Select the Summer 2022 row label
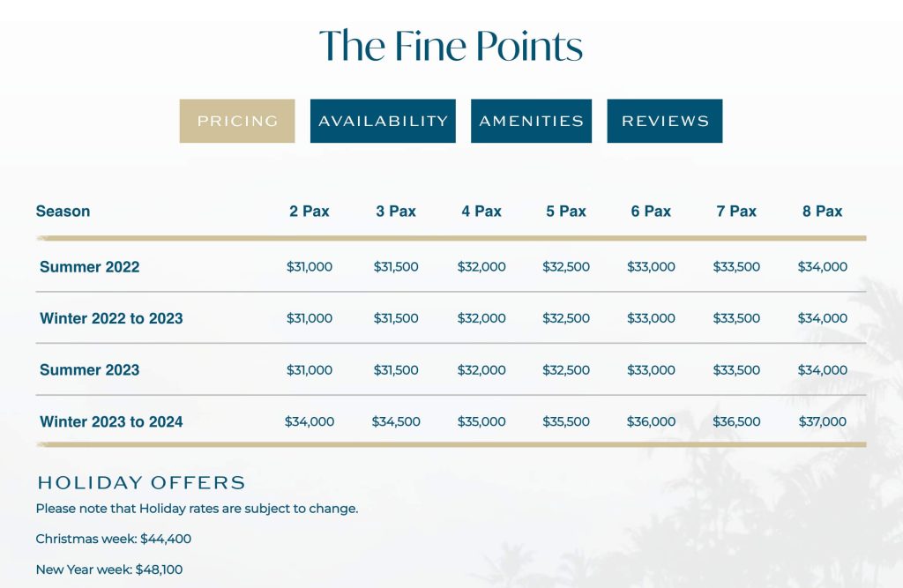903x588 pixels. [89, 266]
